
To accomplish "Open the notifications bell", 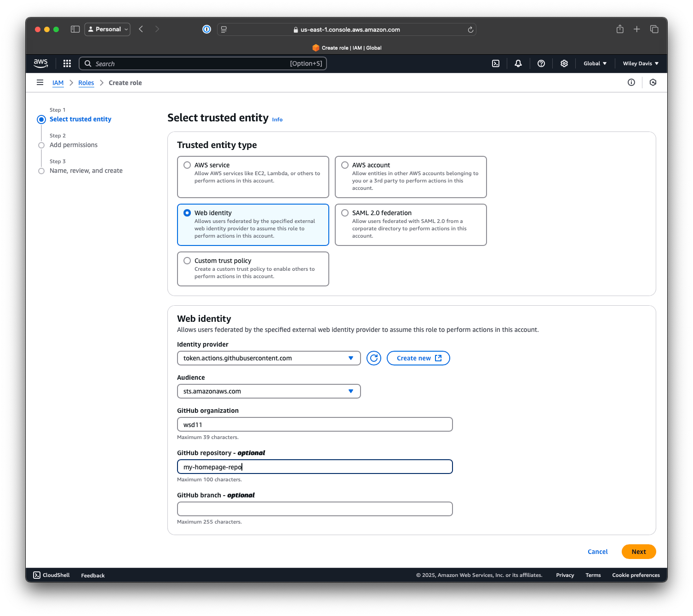I will click(518, 63).
